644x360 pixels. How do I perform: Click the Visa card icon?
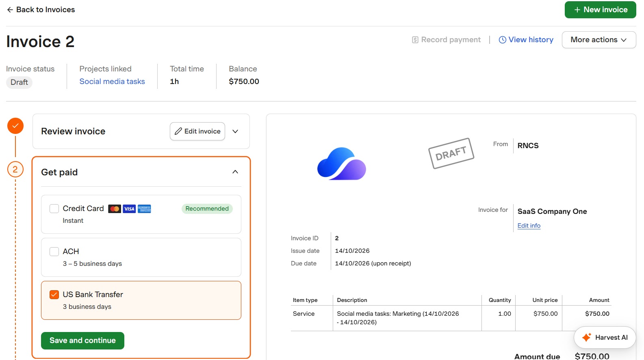coord(129,209)
